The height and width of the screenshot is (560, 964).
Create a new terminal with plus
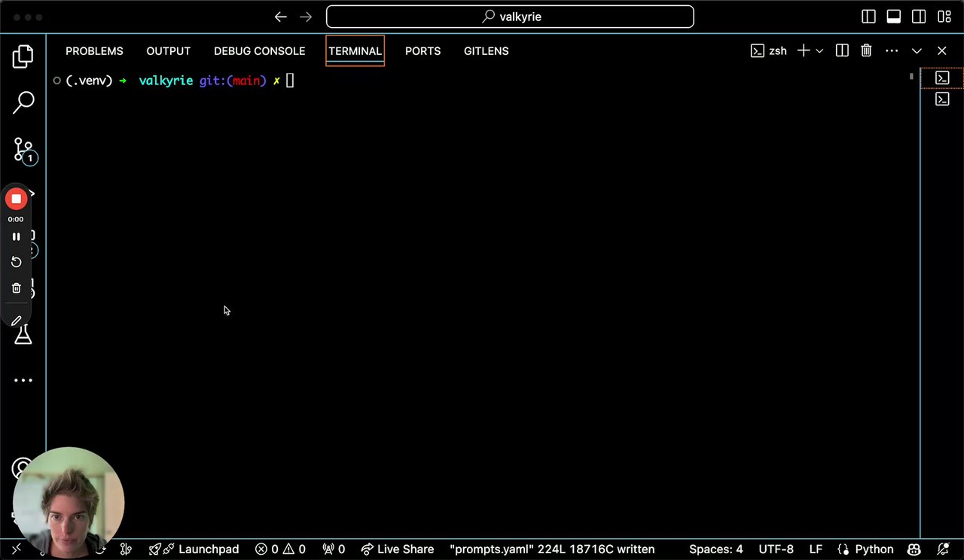tap(804, 50)
